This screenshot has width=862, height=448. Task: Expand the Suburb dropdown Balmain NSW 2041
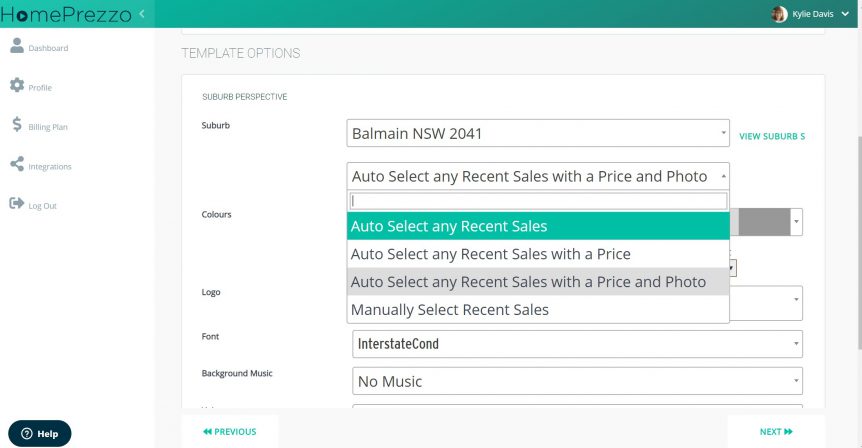[538, 133]
